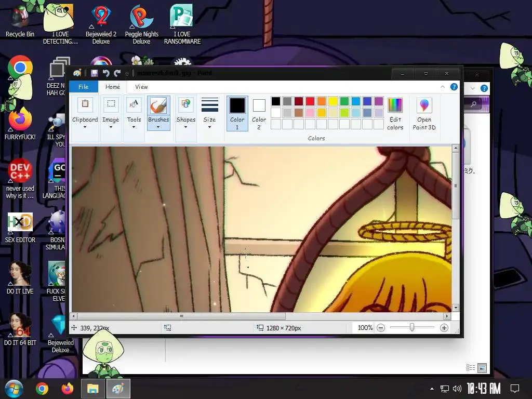Expand the Shapes dropdown arrow

pos(185,127)
